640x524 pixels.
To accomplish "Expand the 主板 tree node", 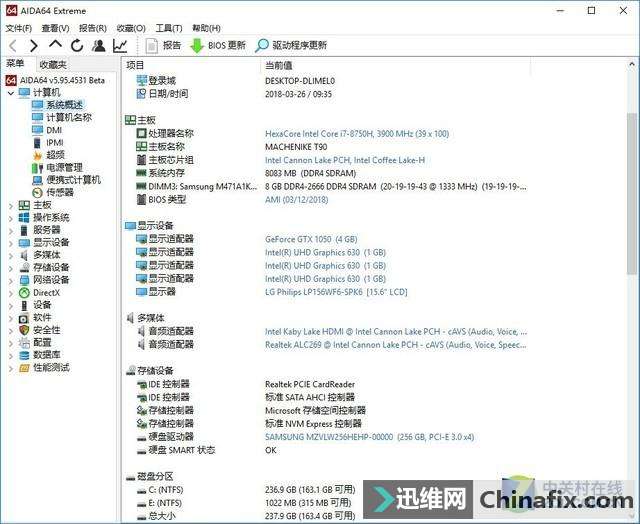I will pyautogui.click(x=11, y=206).
